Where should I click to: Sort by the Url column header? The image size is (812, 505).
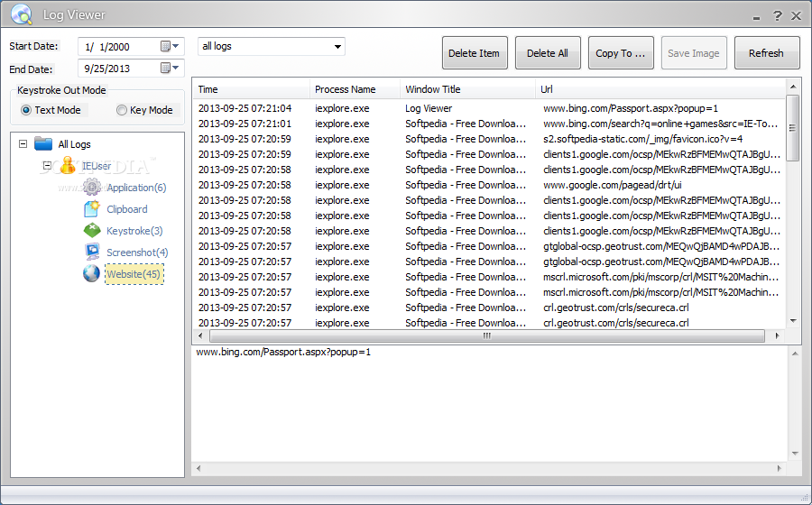click(660, 89)
